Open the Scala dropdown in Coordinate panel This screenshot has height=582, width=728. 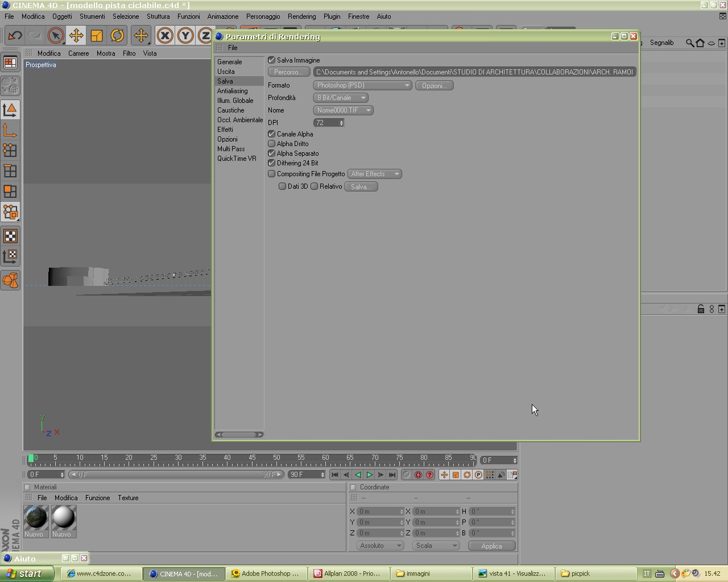click(436, 546)
